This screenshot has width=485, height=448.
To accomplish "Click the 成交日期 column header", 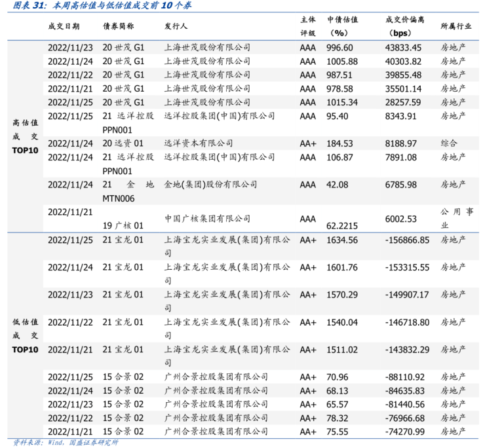I will [64, 26].
